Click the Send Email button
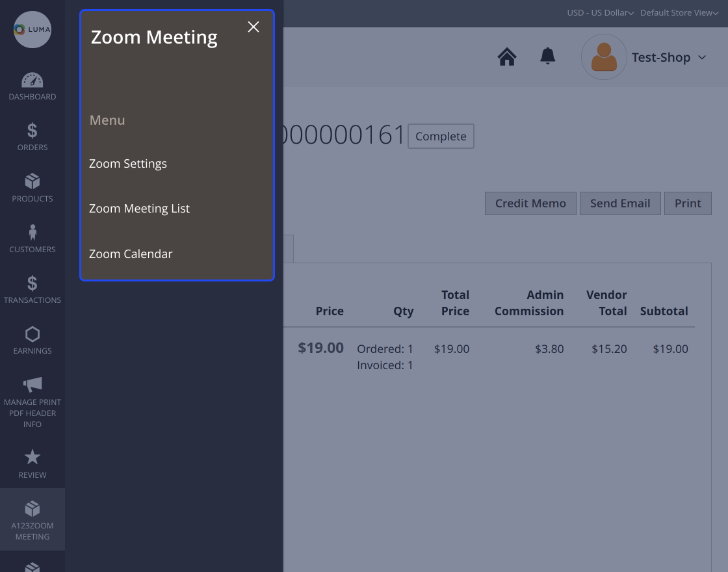728x572 pixels. coord(620,203)
